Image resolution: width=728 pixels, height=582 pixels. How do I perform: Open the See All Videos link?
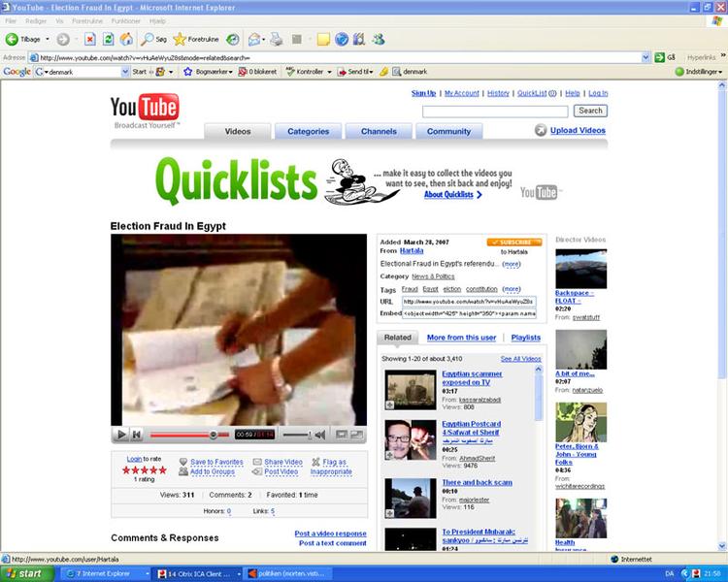coord(520,359)
